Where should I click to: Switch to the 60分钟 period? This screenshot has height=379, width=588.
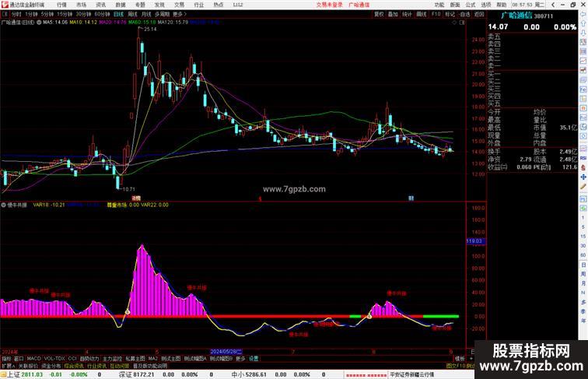(x=102, y=14)
